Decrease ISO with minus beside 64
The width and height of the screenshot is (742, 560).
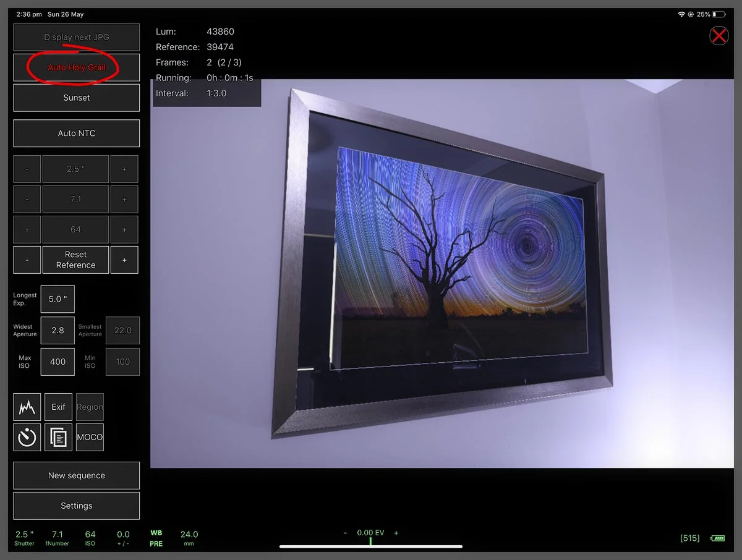pos(27,229)
